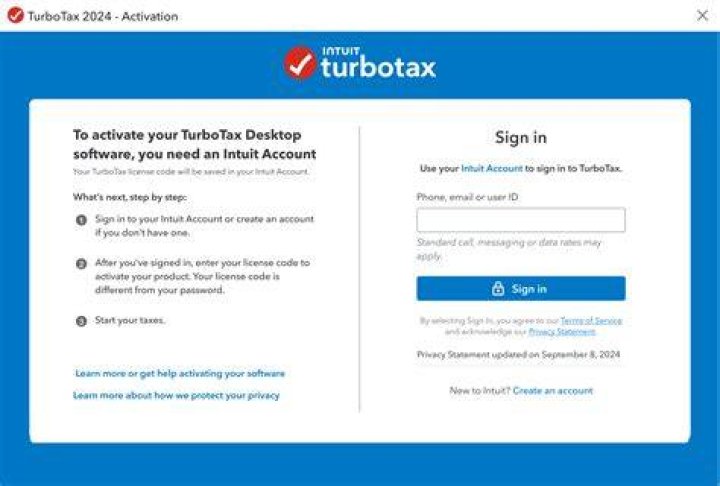Viewport: 720px width, 486px height.
Task: Close the Activation window with the X
Action: tap(702, 16)
